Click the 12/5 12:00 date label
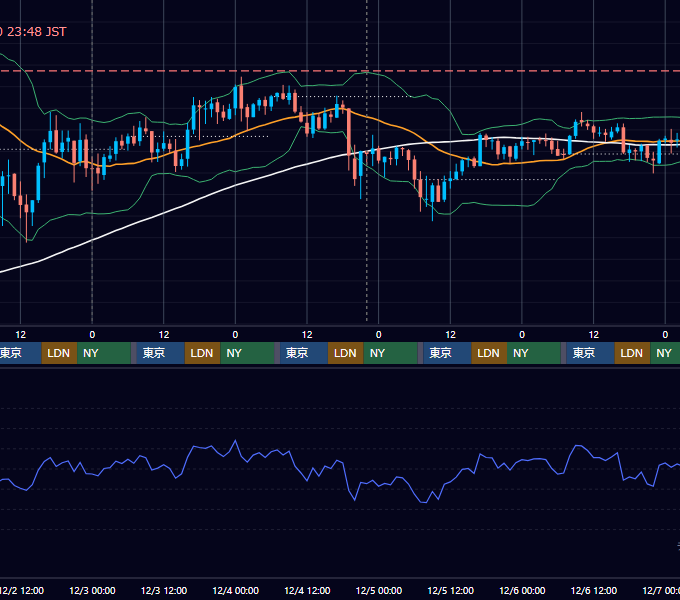This screenshot has width=680, height=600. (x=451, y=590)
